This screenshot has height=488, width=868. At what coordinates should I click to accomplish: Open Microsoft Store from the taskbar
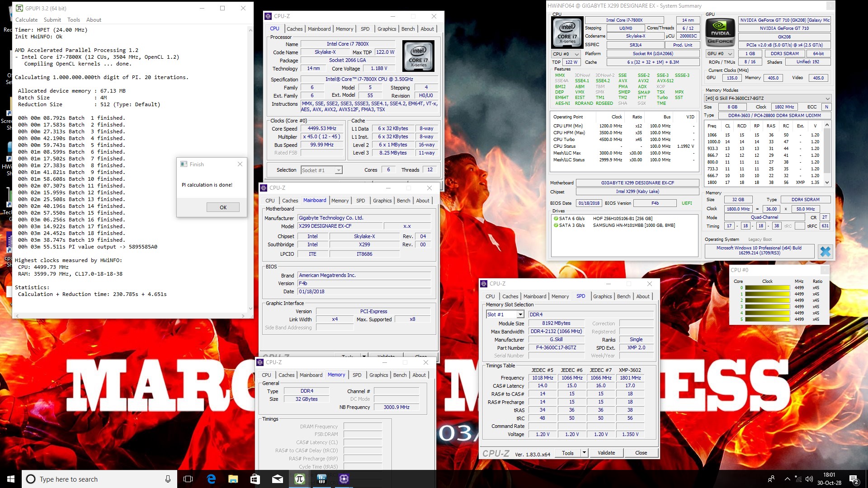(255, 479)
